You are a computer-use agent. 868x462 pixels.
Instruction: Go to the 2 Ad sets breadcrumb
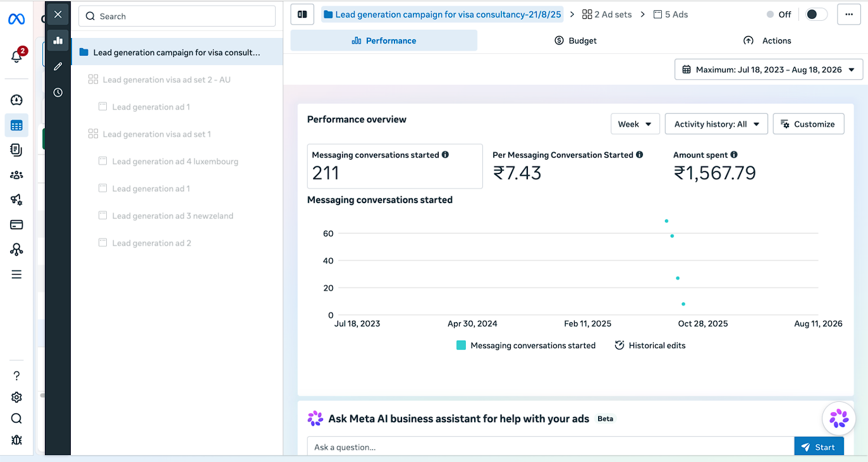pos(607,15)
